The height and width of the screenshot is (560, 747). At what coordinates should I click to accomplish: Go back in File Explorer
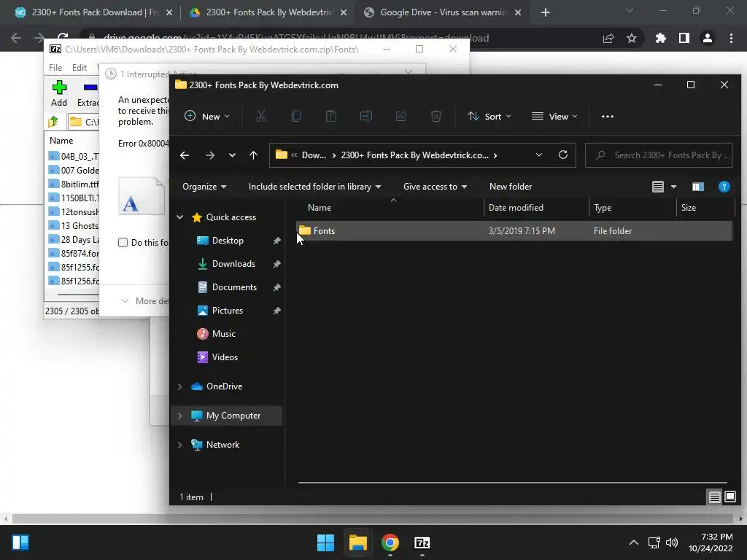185,155
